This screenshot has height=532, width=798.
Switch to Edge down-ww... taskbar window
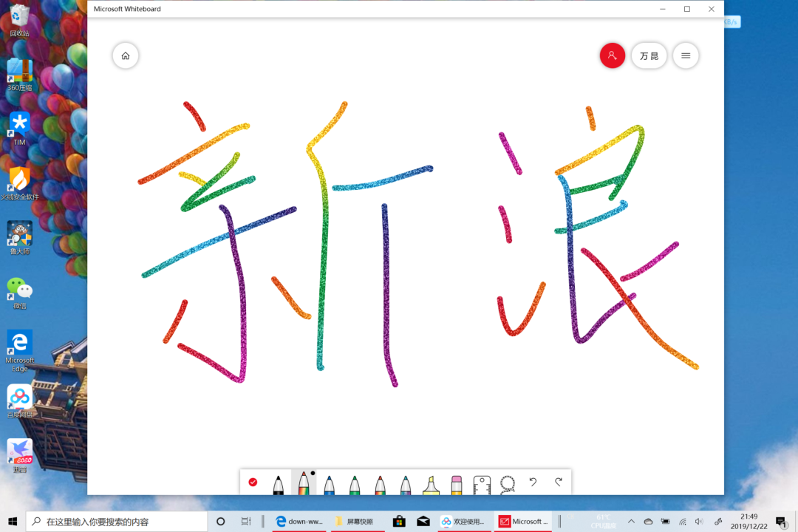299,522
